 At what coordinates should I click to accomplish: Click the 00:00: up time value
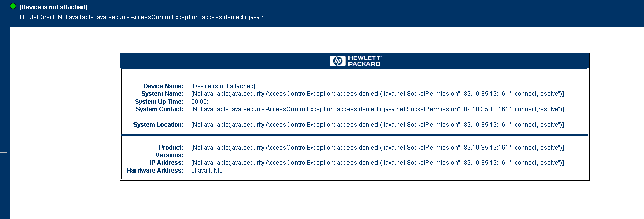pyautogui.click(x=200, y=102)
